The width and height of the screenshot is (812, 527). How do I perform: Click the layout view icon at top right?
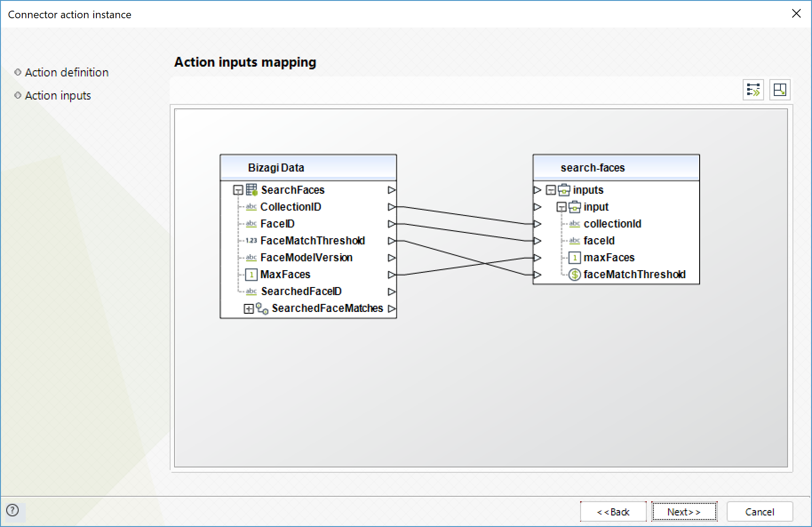[780, 90]
